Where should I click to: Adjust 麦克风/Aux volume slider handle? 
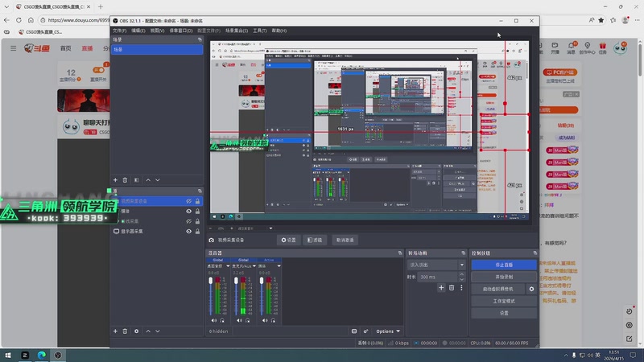(236, 281)
